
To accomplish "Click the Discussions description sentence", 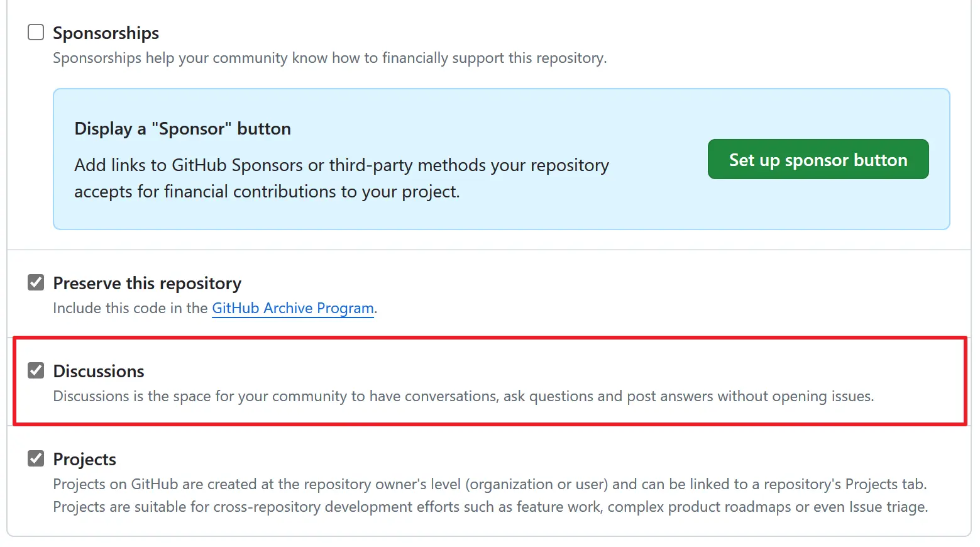I will (x=463, y=396).
